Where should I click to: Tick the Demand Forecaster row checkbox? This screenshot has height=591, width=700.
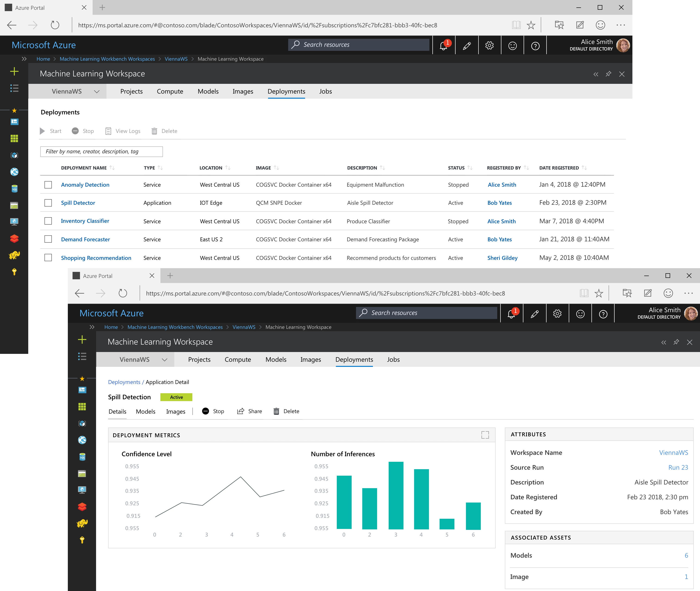[48, 239]
